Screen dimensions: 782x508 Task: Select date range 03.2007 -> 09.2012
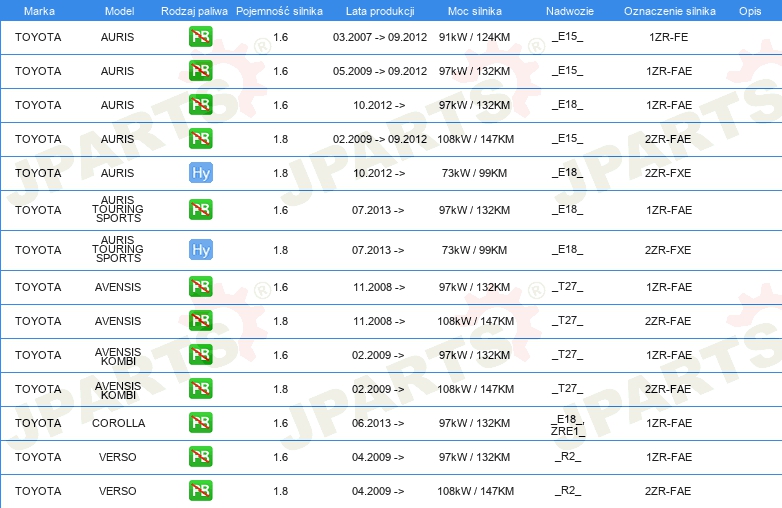[380, 37]
